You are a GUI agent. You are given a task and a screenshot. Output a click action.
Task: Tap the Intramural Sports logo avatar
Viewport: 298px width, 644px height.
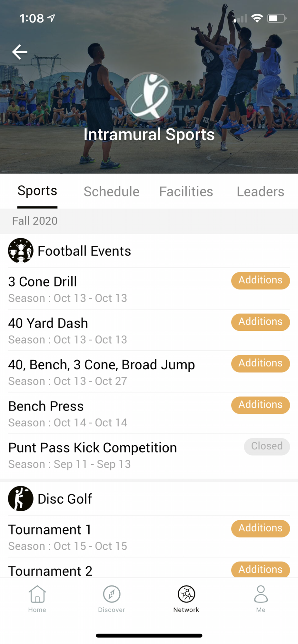pyautogui.click(x=149, y=97)
